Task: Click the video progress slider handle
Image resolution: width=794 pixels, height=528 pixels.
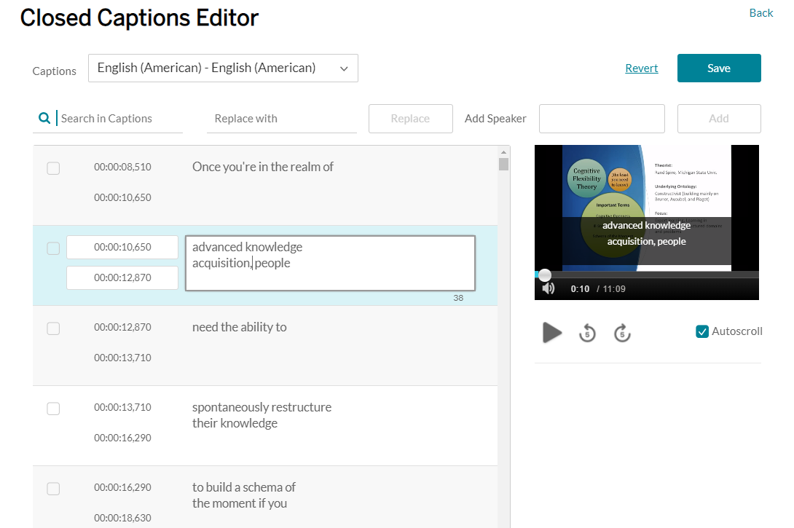Action: (x=544, y=275)
